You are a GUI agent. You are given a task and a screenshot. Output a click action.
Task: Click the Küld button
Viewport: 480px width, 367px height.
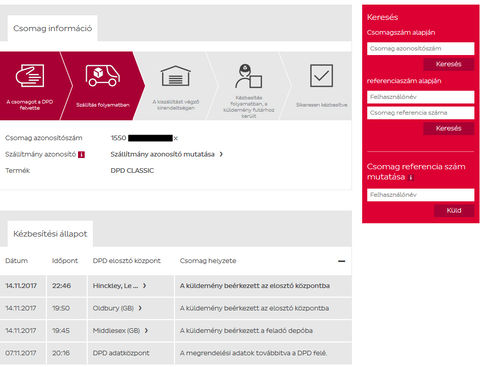point(454,211)
